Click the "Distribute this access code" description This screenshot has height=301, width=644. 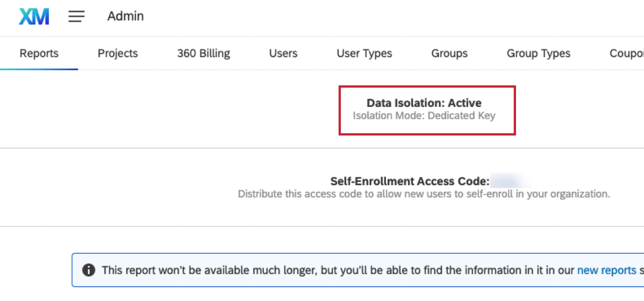424,194
